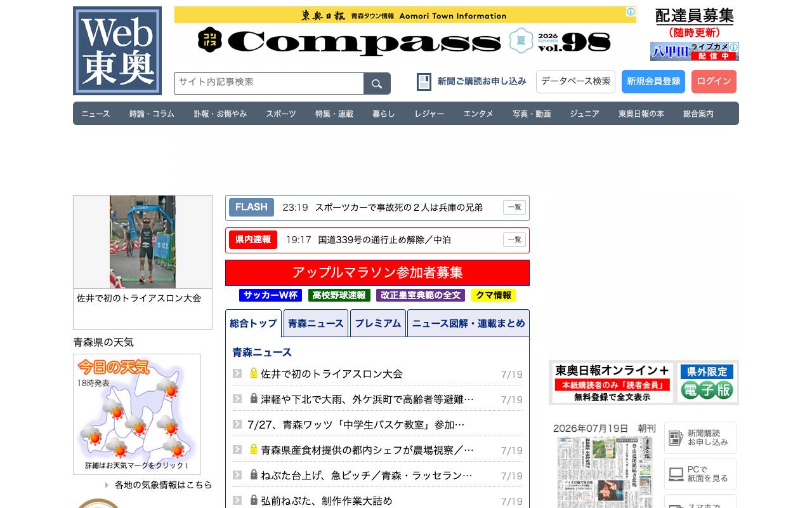812x508 pixels.
Task: Click the アップルマラソン参加者募集 banner
Action: pos(377,272)
